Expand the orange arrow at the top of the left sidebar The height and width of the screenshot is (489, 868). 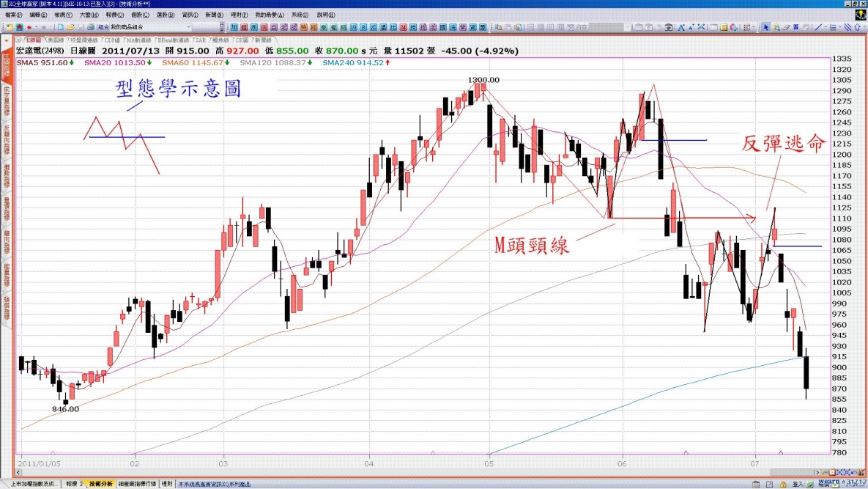7,41
